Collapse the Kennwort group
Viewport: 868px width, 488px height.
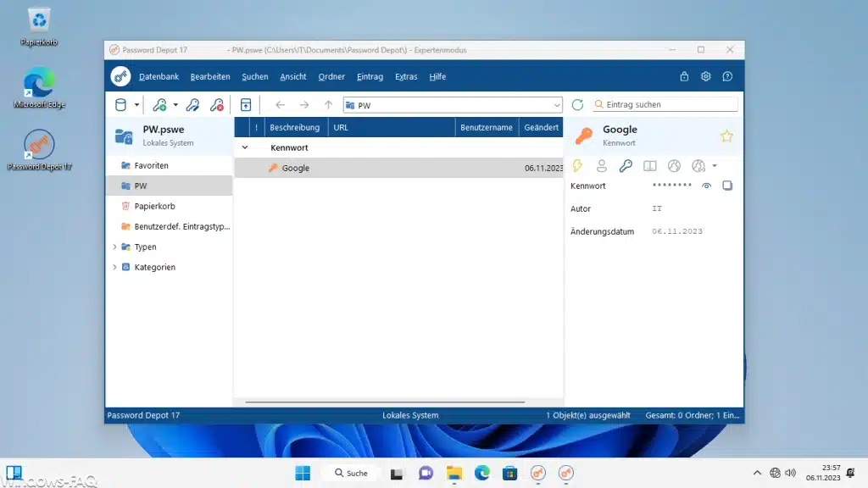[x=245, y=147]
